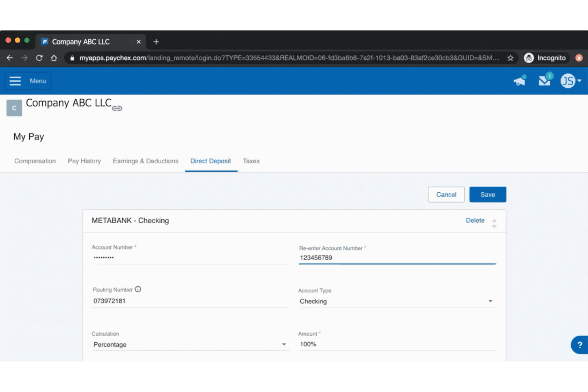Bookmark this page with the star icon
This screenshot has width=588, height=392.
511,58
